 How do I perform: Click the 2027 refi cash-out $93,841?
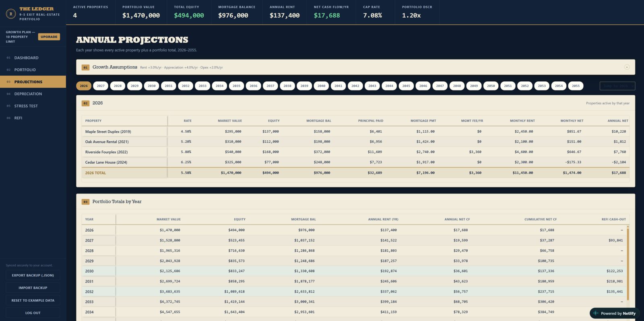click(x=615, y=241)
